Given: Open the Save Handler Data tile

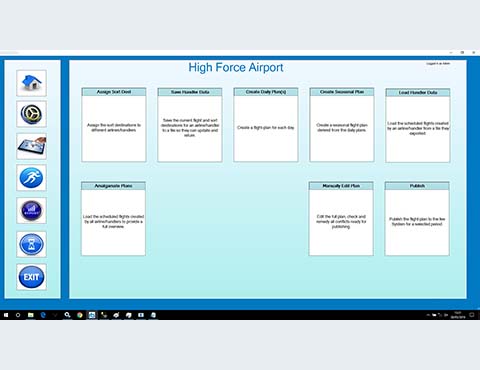Looking at the screenshot, I should point(190,125).
